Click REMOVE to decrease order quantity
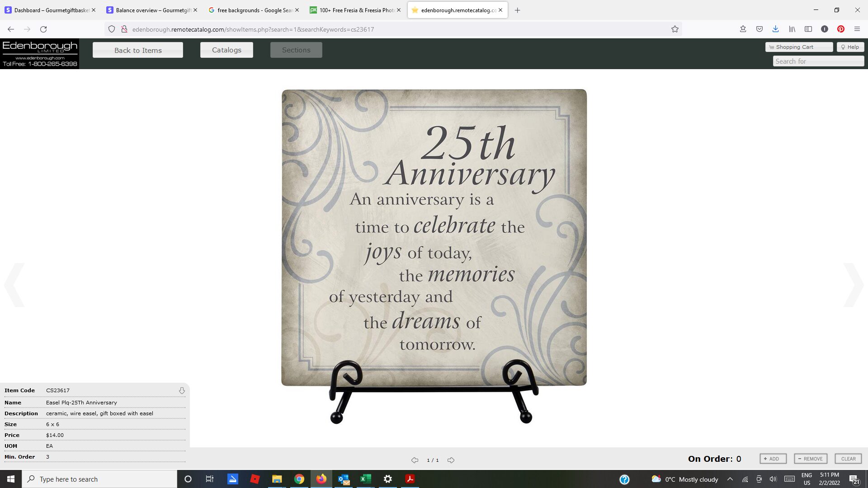The width and height of the screenshot is (868, 488). [811, 459]
